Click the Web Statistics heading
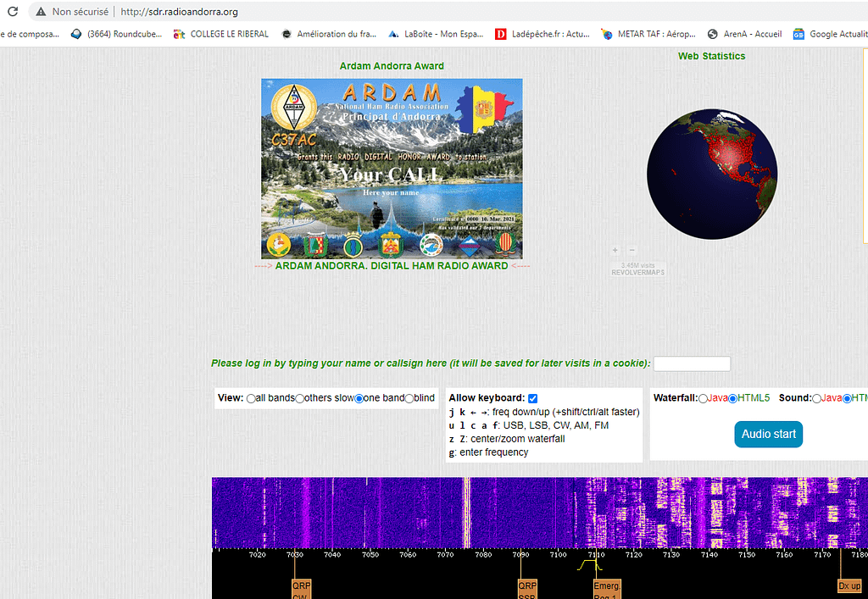Screen dimensions: 868x599 (x=711, y=56)
